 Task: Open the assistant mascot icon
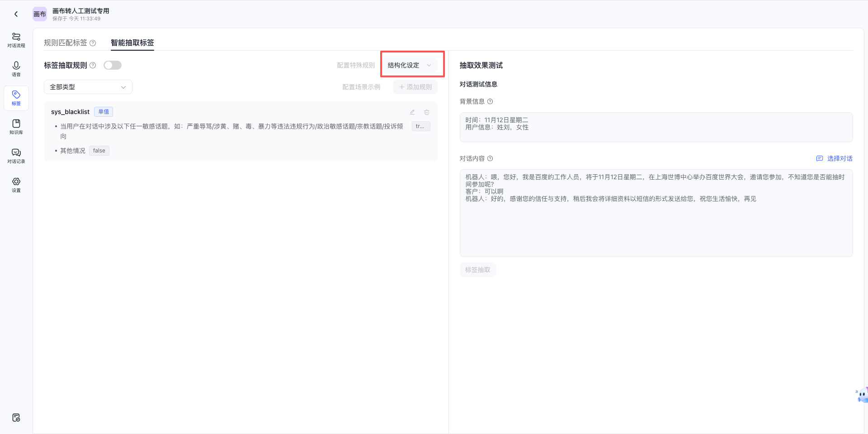862,395
